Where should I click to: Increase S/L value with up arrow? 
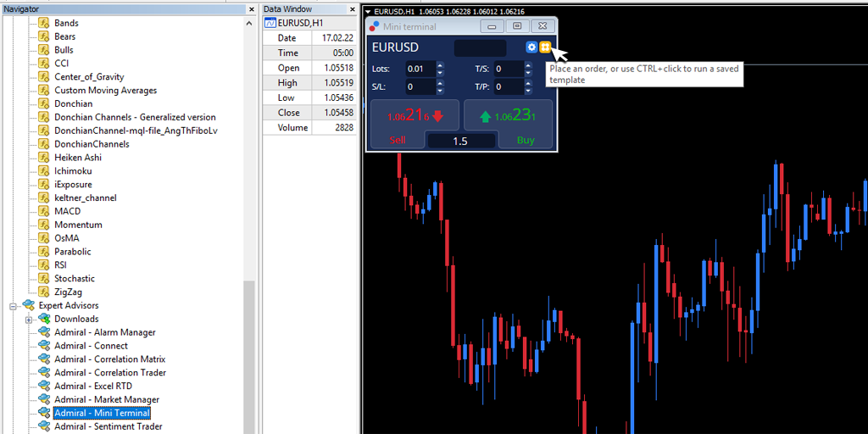440,84
